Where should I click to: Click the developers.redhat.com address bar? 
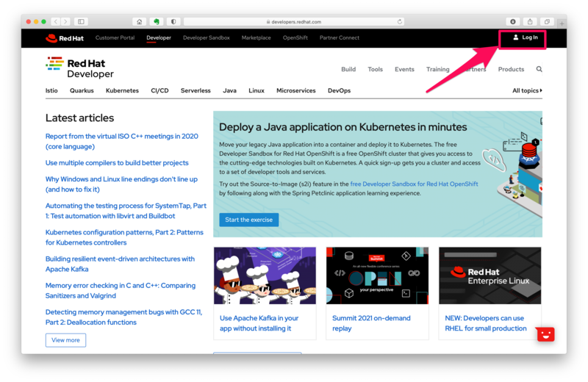[293, 22]
